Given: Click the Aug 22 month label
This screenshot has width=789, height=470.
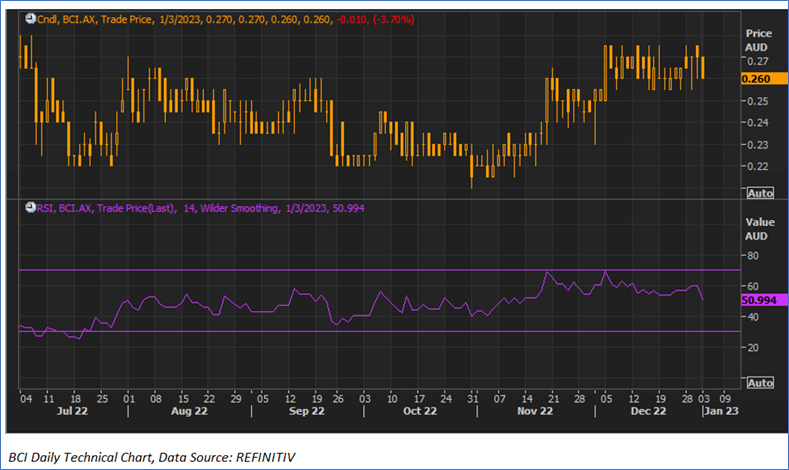Looking at the screenshot, I should coord(189,411).
